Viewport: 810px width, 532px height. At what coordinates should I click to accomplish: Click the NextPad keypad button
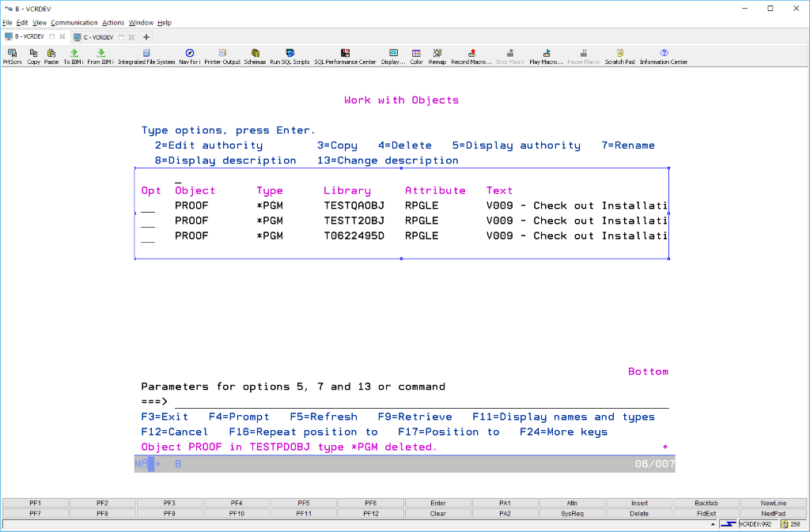pyautogui.click(x=774, y=514)
